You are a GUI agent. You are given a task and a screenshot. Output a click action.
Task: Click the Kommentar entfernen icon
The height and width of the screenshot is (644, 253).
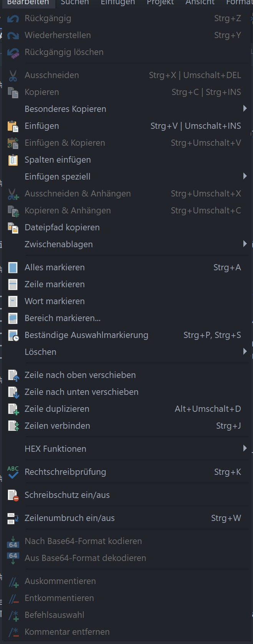point(13,632)
